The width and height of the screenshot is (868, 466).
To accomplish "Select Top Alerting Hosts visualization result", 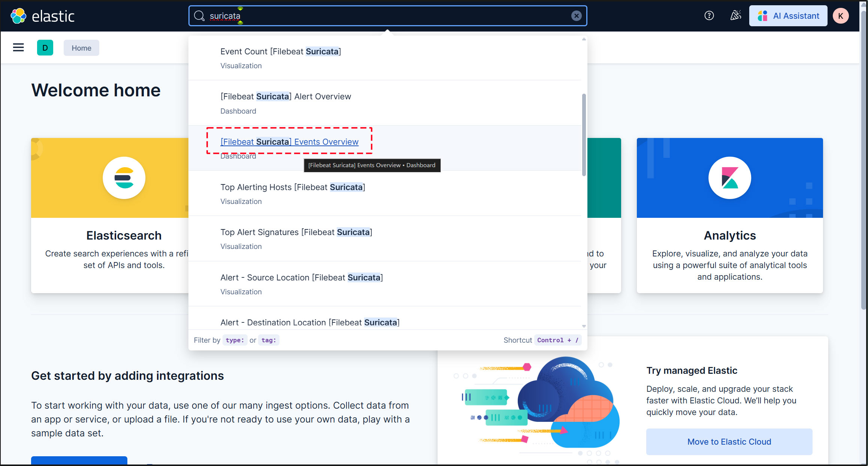I will pyautogui.click(x=293, y=187).
